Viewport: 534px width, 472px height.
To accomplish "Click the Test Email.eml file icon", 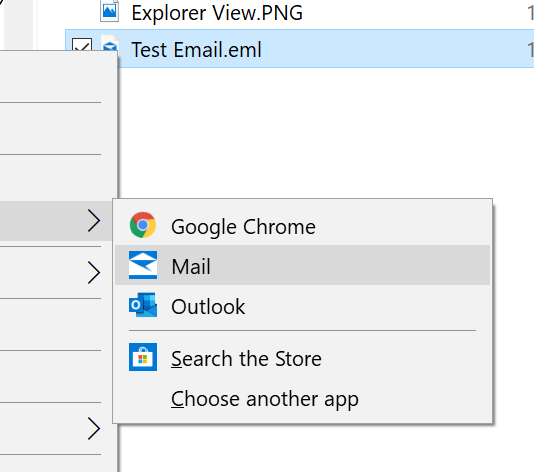I will click(x=110, y=44).
